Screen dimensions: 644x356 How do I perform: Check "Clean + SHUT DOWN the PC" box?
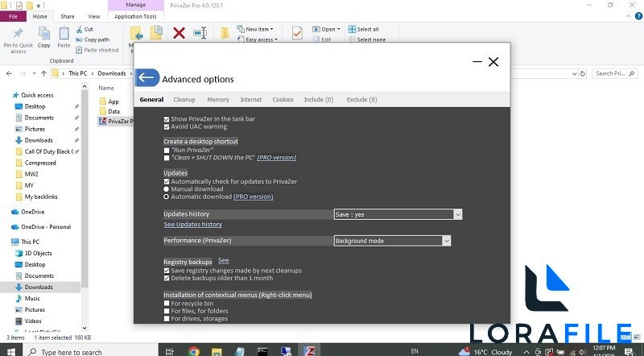(167, 158)
